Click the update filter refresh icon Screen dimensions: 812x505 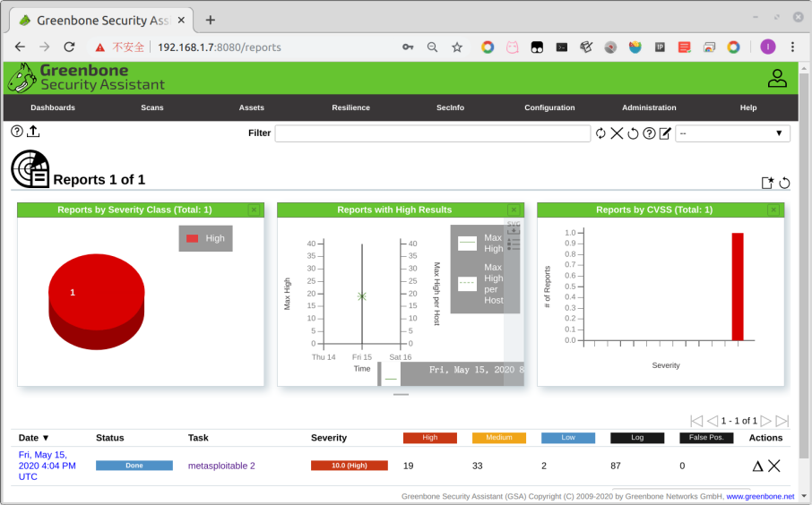(600, 133)
